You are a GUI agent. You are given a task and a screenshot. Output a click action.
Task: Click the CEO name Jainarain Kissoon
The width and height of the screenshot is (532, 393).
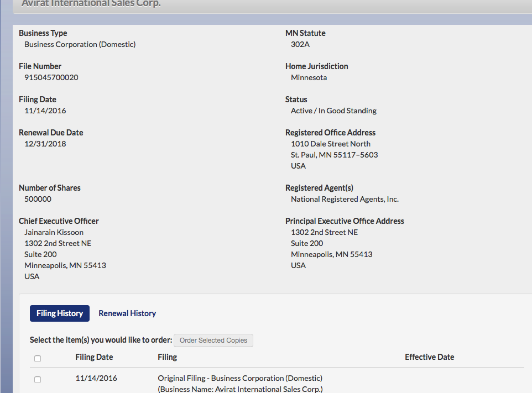tap(54, 232)
